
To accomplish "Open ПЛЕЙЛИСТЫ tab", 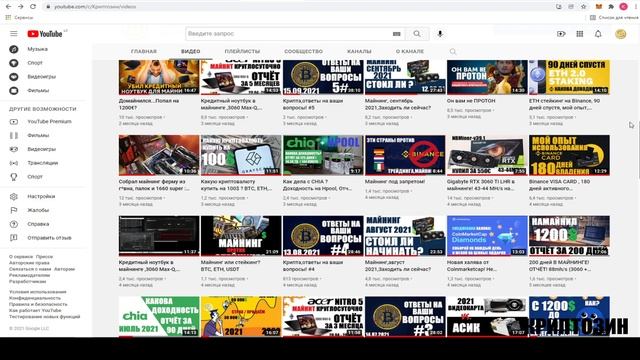I will click(242, 51).
